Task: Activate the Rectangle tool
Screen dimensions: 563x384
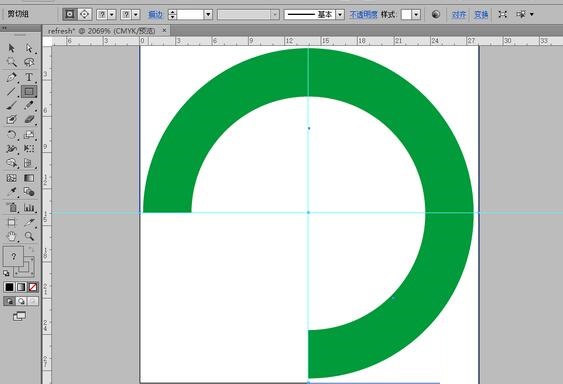Action: [x=29, y=91]
